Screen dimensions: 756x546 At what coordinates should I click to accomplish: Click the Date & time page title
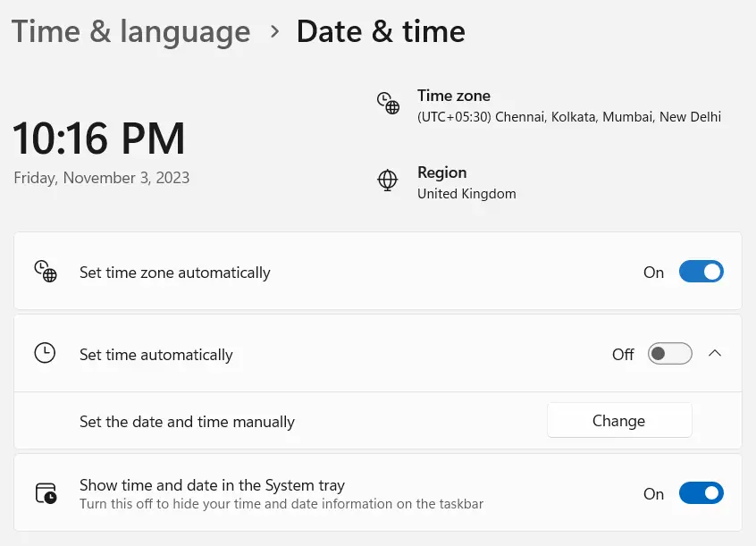pos(381,32)
